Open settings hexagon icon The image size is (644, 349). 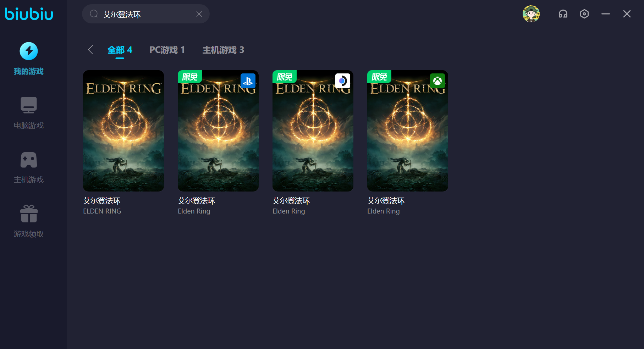(584, 14)
